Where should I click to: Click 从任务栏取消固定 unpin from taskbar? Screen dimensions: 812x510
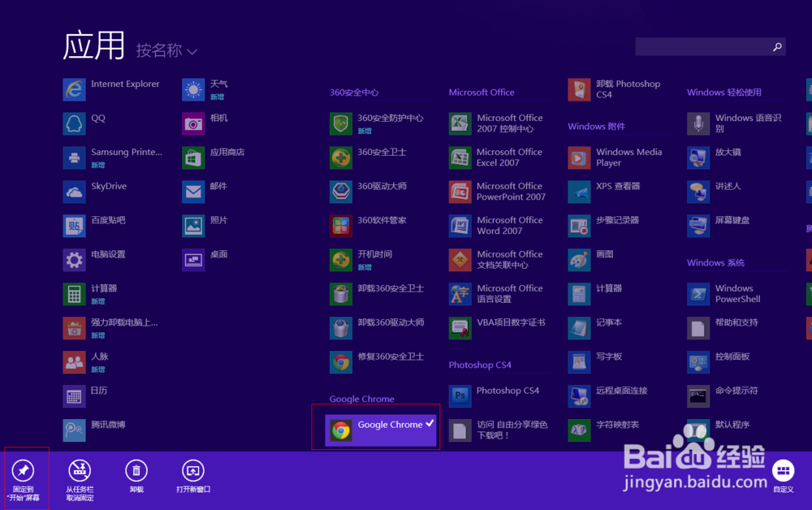tap(80, 480)
